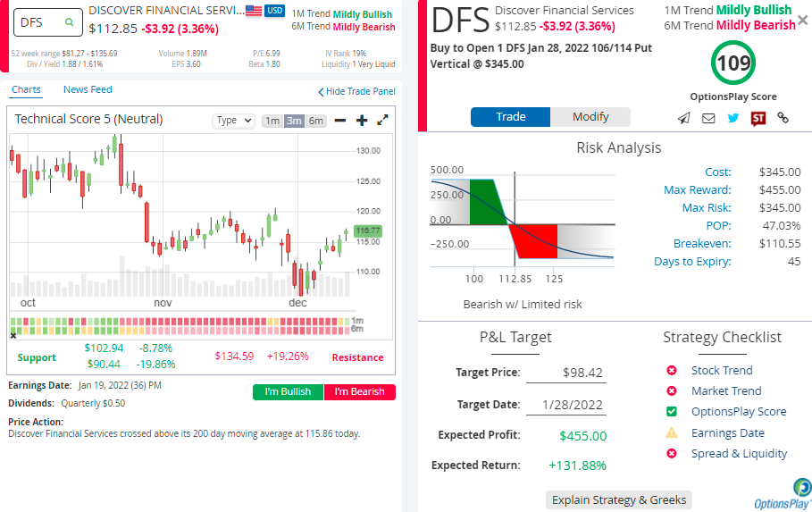Click support level $102.94

click(x=104, y=348)
